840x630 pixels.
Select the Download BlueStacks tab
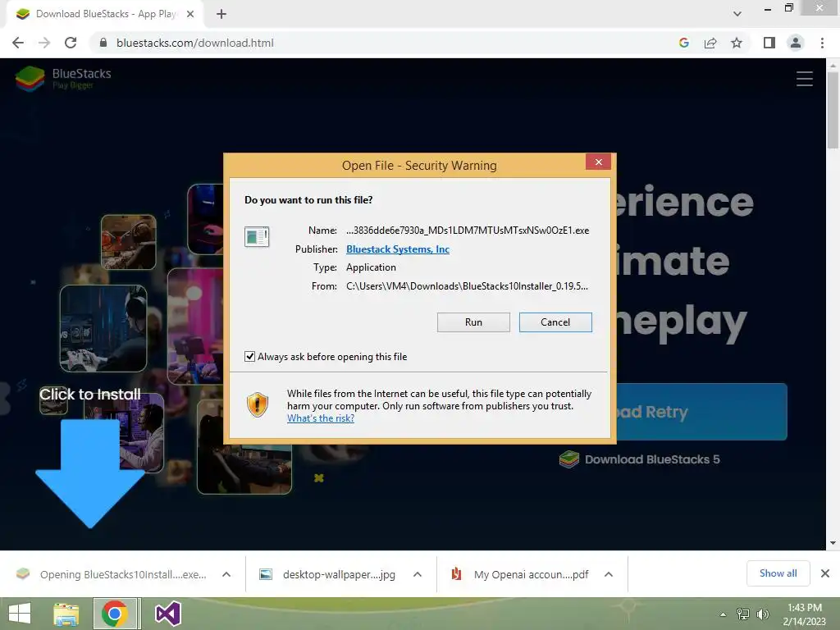tap(105, 14)
